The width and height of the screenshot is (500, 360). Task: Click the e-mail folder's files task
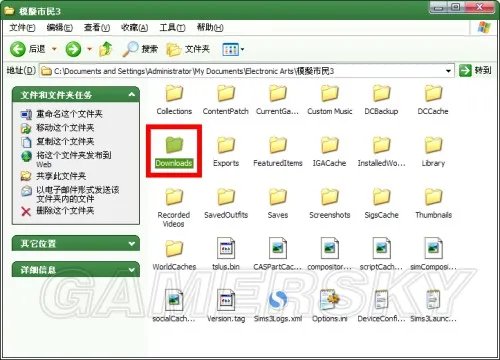(70, 194)
